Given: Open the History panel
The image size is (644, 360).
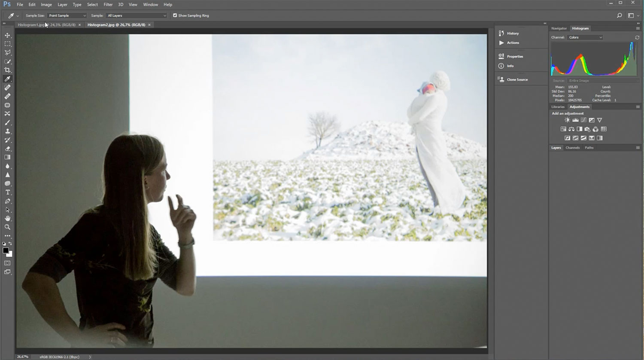Looking at the screenshot, I should click(512, 34).
